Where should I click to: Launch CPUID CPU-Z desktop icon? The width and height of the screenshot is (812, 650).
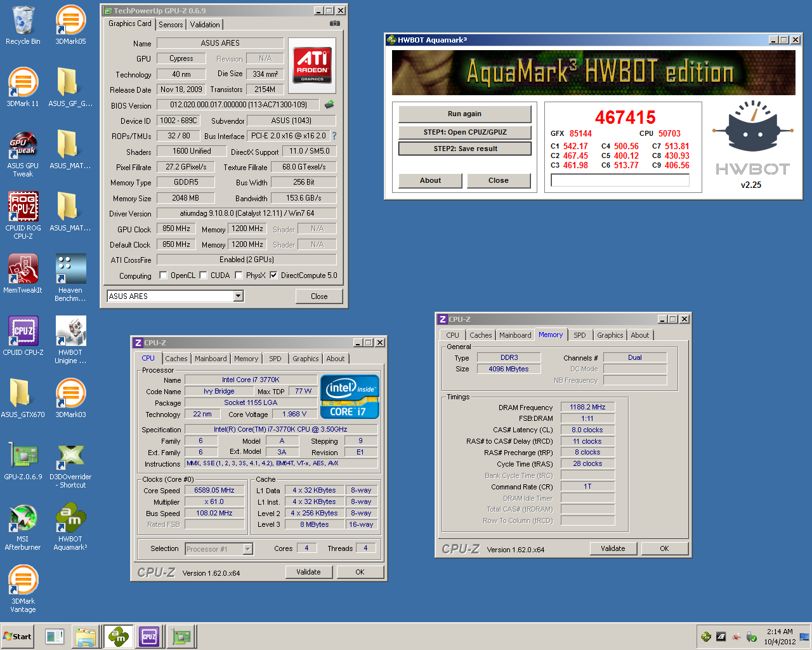click(23, 336)
